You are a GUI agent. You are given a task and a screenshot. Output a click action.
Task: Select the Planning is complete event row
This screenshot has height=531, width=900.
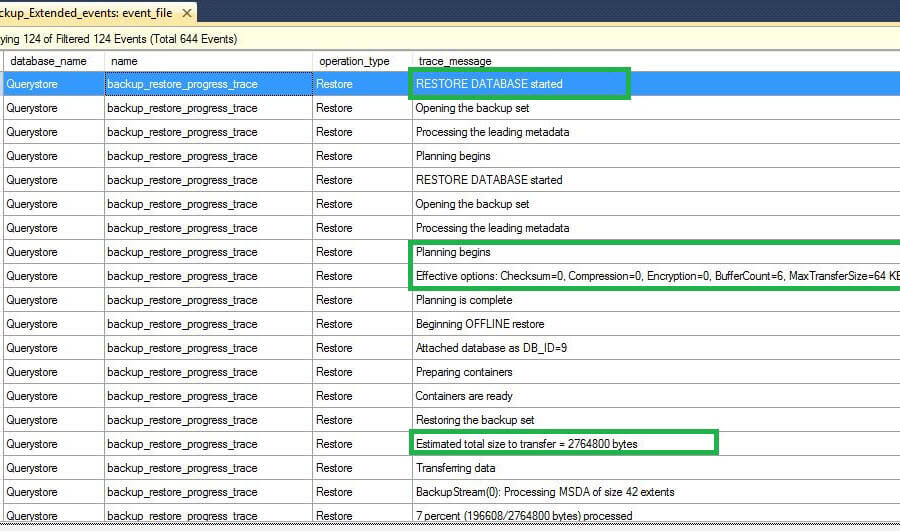[x=467, y=300]
